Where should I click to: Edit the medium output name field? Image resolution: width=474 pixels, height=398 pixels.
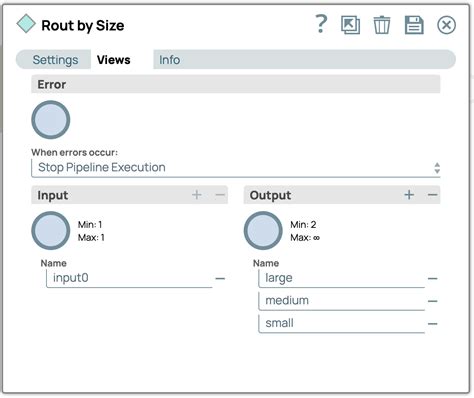(x=342, y=301)
